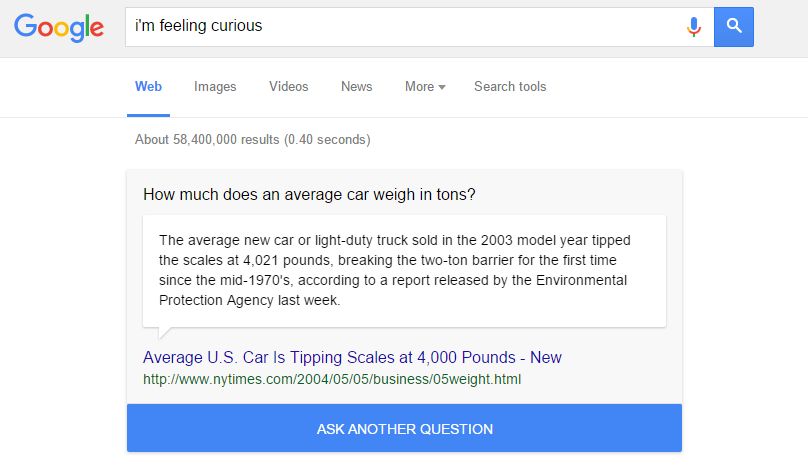Select the Web tab
Image resolution: width=808 pixels, height=473 pixels.
click(x=148, y=87)
